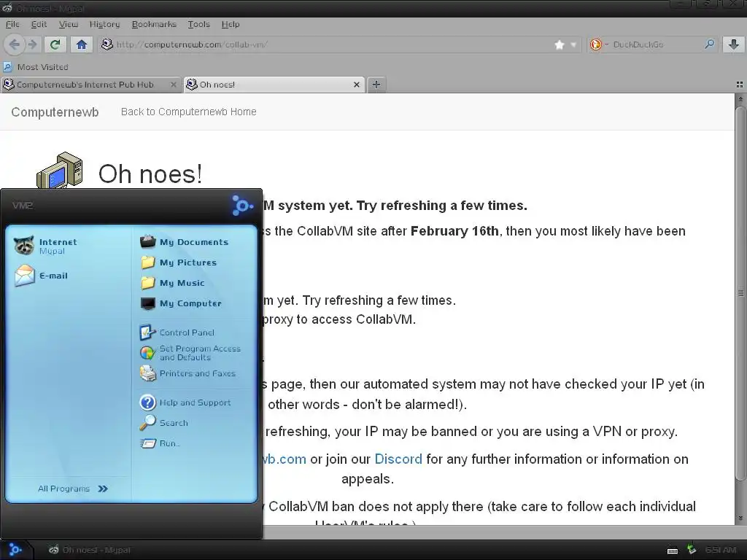Open a new tab with plus button
This screenshot has width=747, height=560.
376,85
